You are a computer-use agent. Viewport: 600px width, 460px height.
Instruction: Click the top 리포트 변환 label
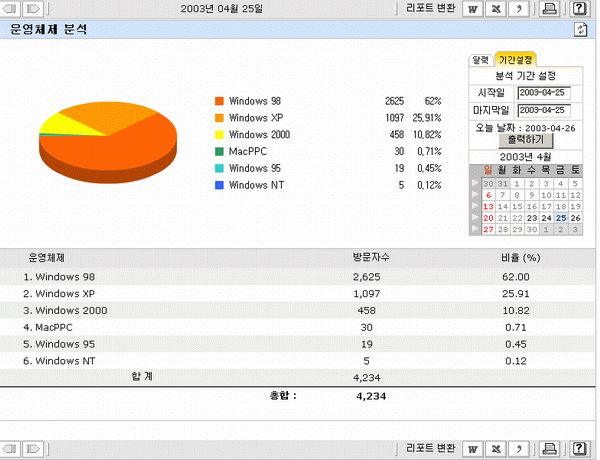[431, 8]
